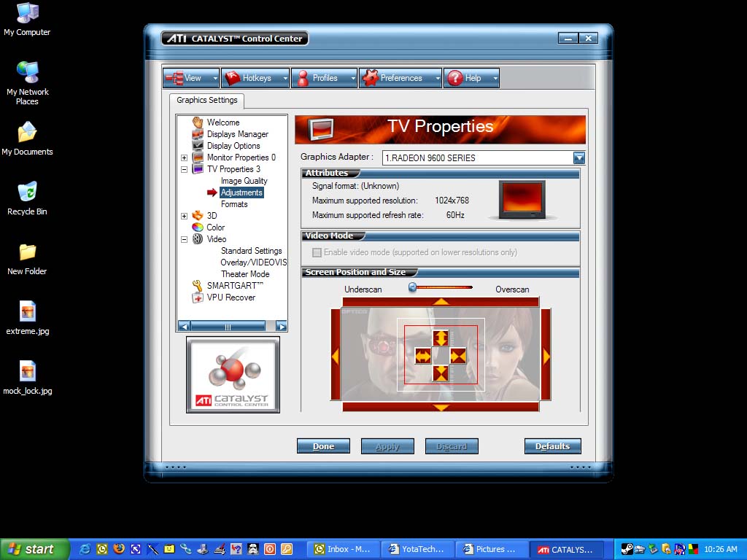Click the Color wheel icon
747x560 pixels.
click(197, 227)
